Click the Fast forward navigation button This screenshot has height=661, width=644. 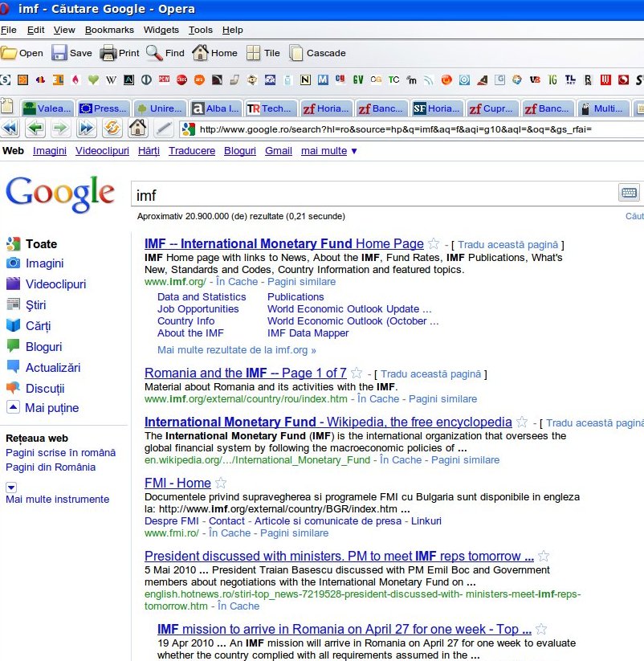click(87, 129)
